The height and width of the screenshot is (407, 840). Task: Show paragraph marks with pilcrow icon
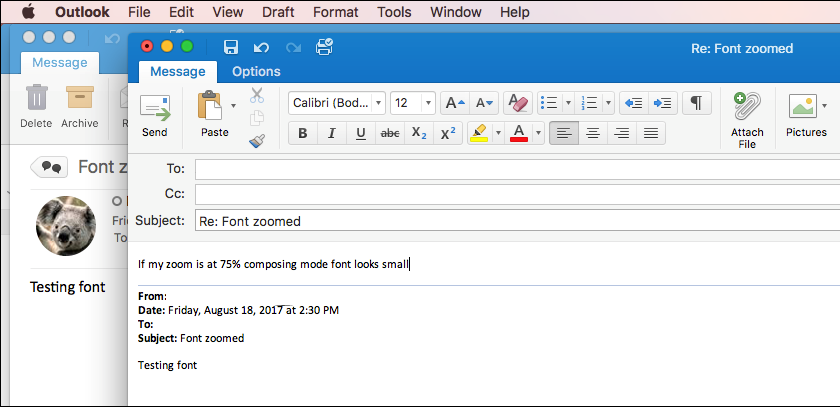pyautogui.click(x=696, y=103)
